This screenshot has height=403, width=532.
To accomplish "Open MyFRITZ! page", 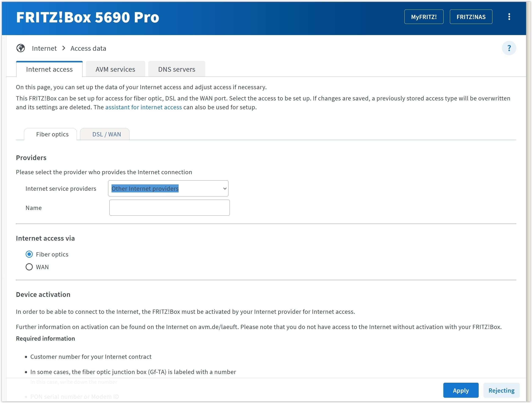I will pos(424,17).
